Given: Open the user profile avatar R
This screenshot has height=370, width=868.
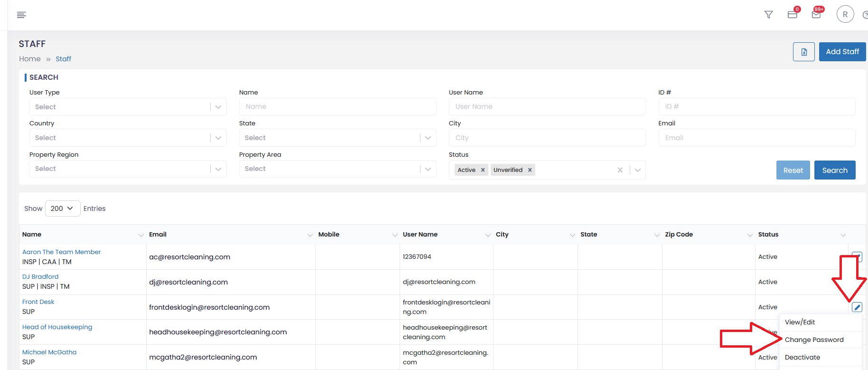Looking at the screenshot, I should [845, 14].
